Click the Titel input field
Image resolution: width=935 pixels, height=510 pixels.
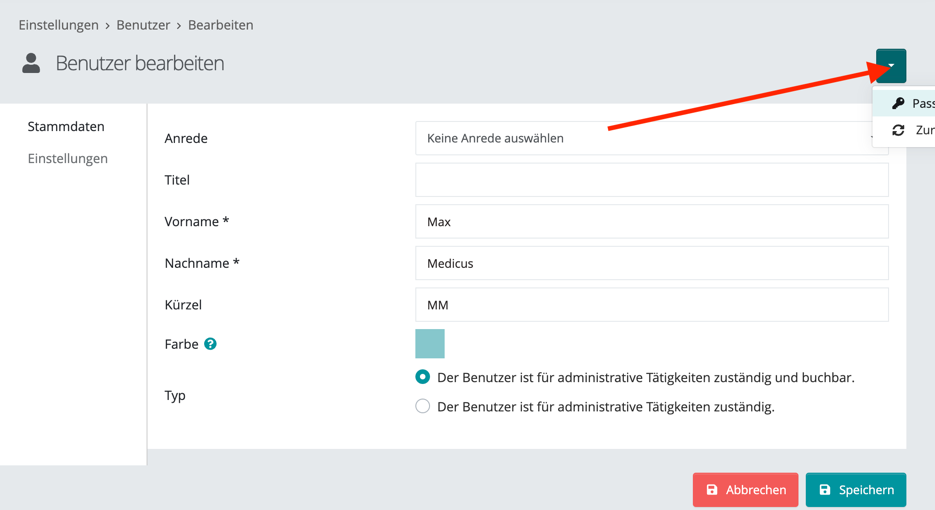[652, 180]
